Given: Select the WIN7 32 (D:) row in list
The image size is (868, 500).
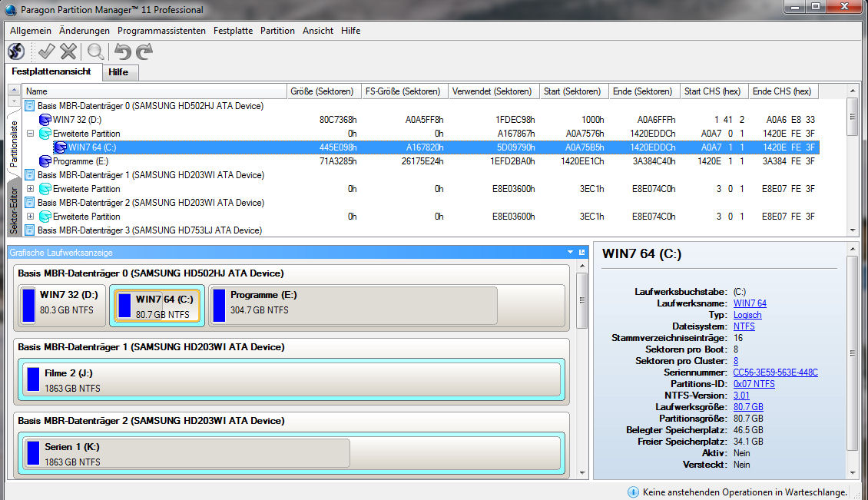Looking at the screenshot, I should pos(421,120).
